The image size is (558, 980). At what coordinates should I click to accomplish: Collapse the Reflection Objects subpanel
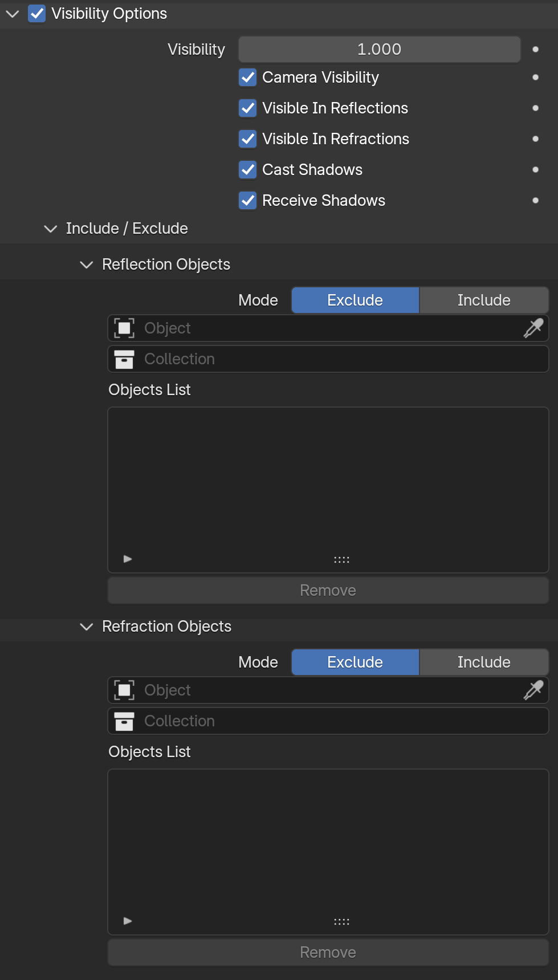[x=87, y=265]
